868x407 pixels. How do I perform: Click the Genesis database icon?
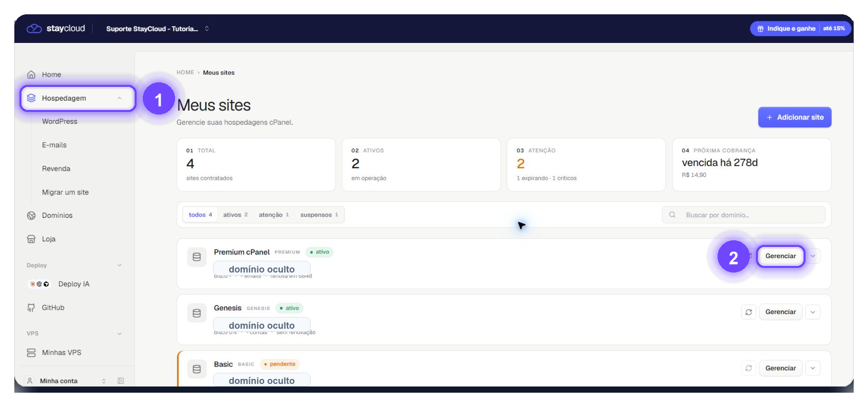point(197,313)
